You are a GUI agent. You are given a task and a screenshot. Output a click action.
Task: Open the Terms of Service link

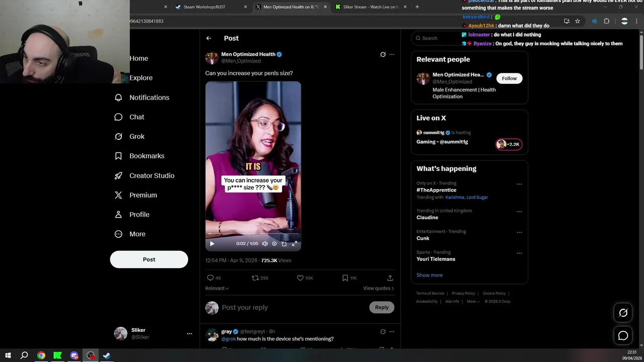point(430,294)
